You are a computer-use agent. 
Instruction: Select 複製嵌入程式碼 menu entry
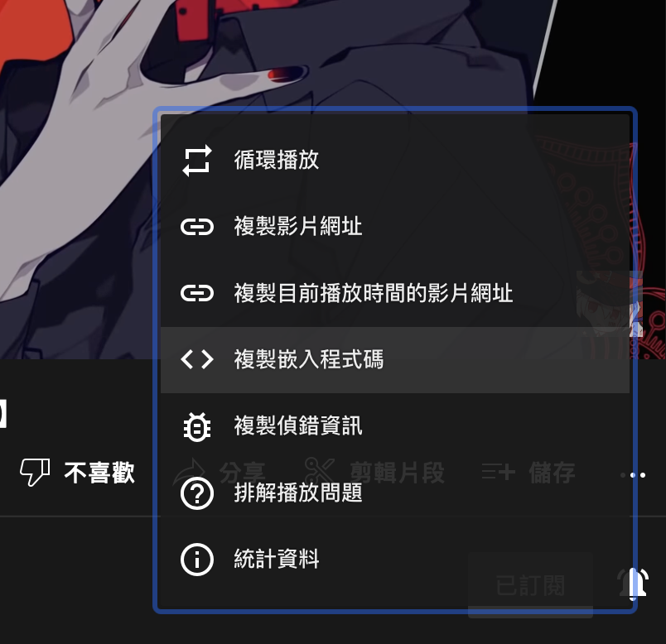pos(395,360)
